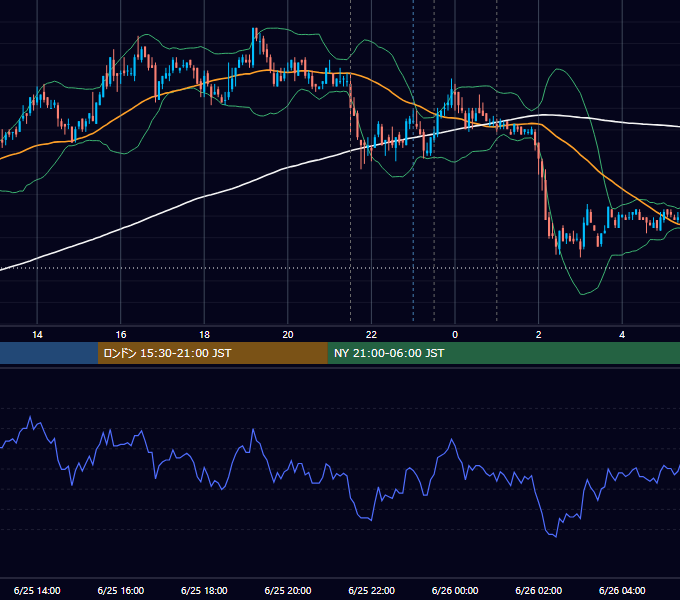This screenshot has height=600, width=680.
Task: Click the hour label 22 on price axis
Action: [x=371, y=335]
